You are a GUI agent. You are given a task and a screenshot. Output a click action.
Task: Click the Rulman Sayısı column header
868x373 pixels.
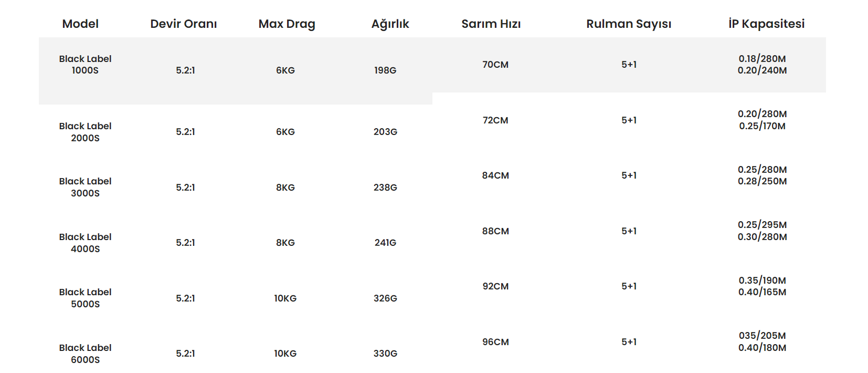pyautogui.click(x=628, y=24)
